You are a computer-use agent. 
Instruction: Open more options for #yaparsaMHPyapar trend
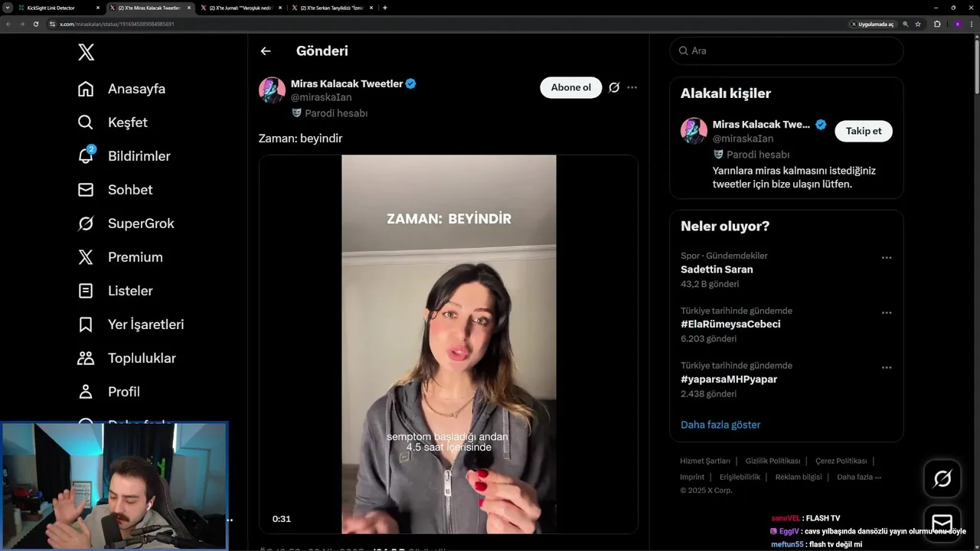coord(887,368)
